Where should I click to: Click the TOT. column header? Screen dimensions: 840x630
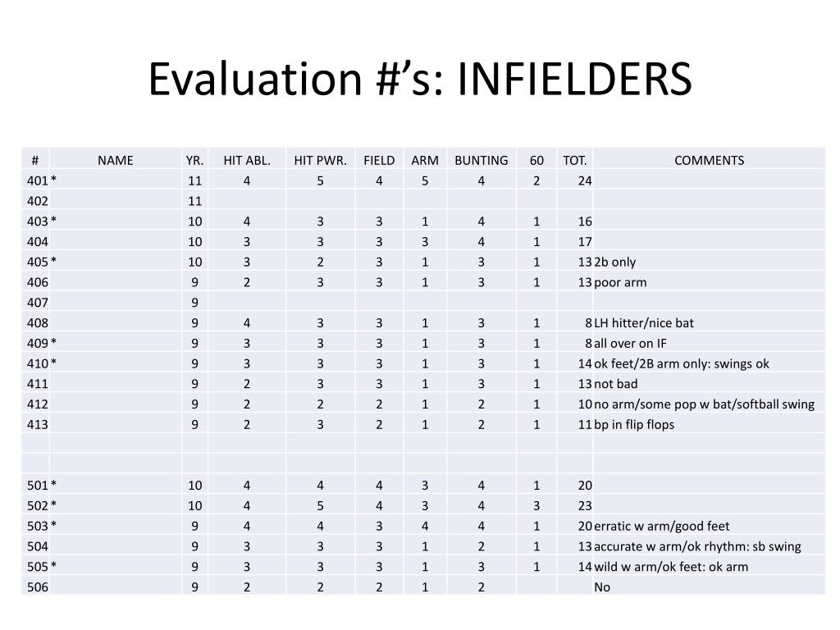tap(575, 160)
